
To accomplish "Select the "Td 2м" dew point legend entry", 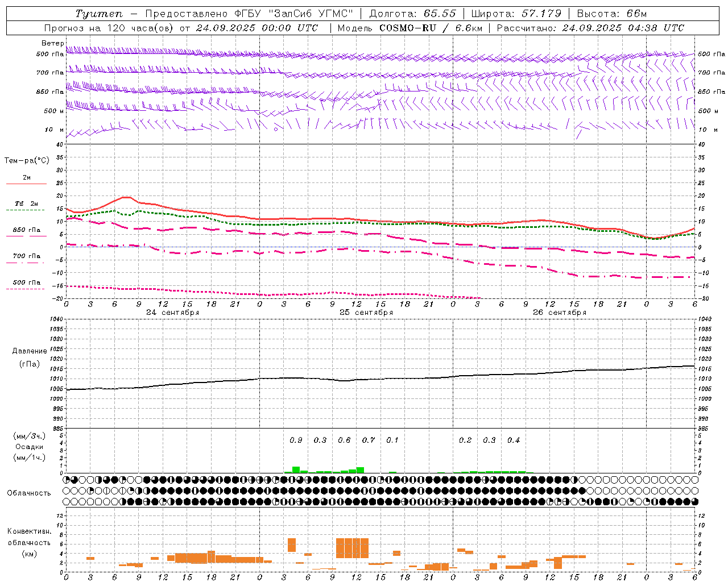I will [27, 203].
